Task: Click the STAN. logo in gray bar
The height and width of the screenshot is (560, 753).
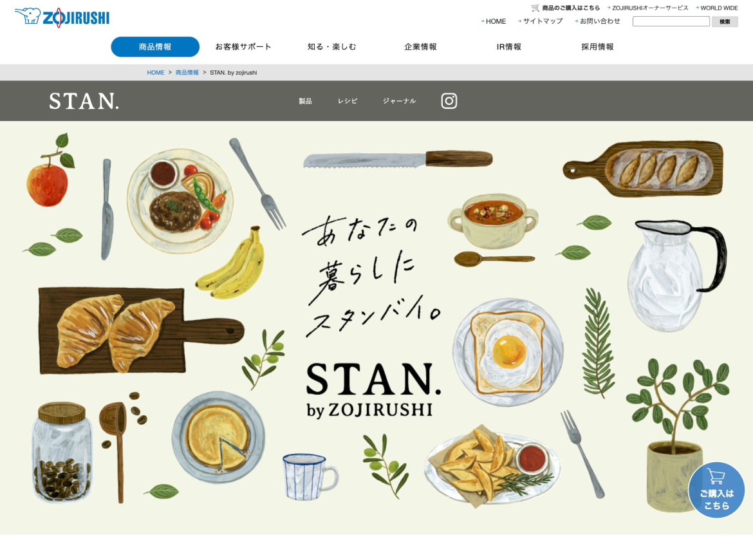Action: pos(84,101)
